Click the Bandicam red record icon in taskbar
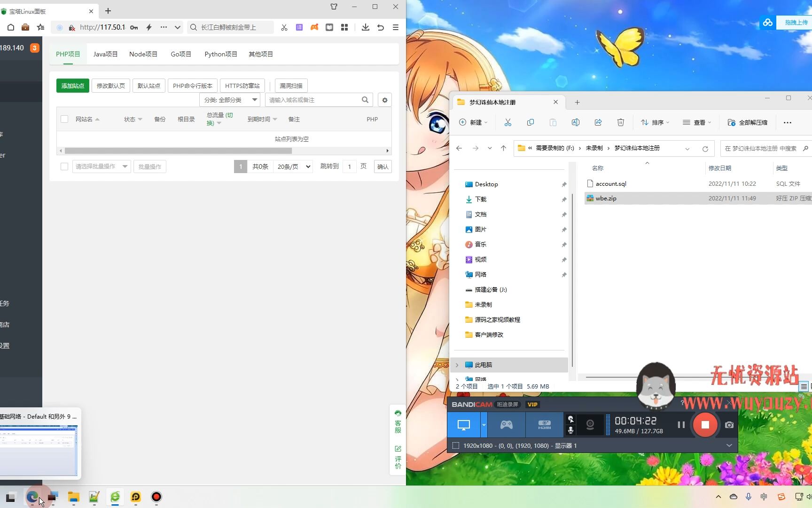Viewport: 812px width, 508px height. 156,497
